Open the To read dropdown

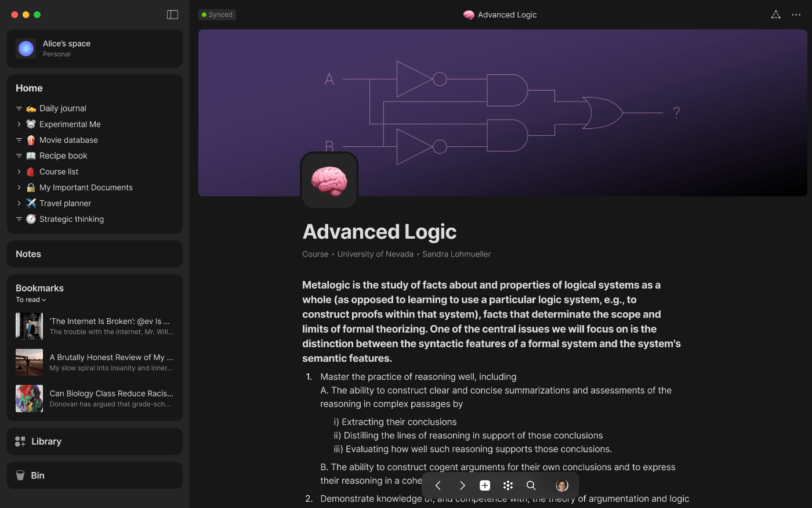(x=31, y=300)
